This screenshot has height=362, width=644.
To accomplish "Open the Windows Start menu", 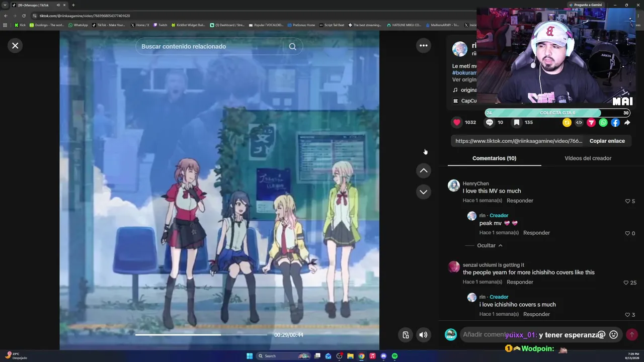I will (x=250, y=356).
